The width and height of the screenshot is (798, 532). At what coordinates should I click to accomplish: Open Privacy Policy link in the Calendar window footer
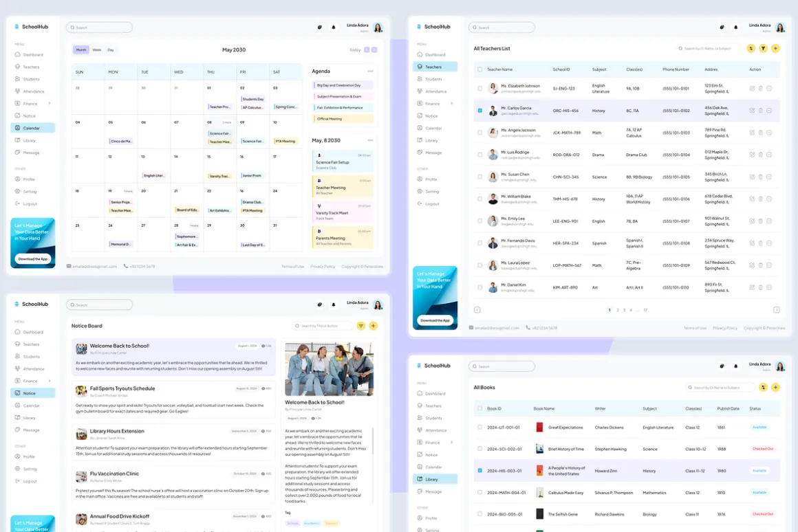pyautogui.click(x=323, y=267)
